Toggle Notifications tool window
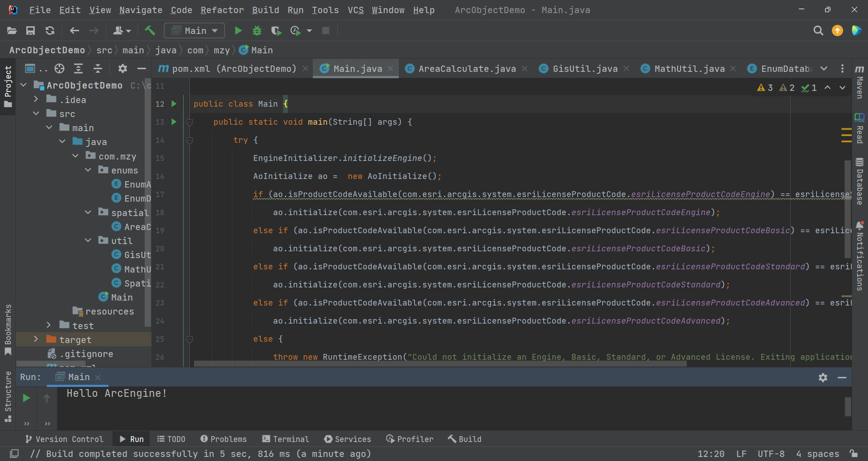868x461 pixels. click(859, 256)
